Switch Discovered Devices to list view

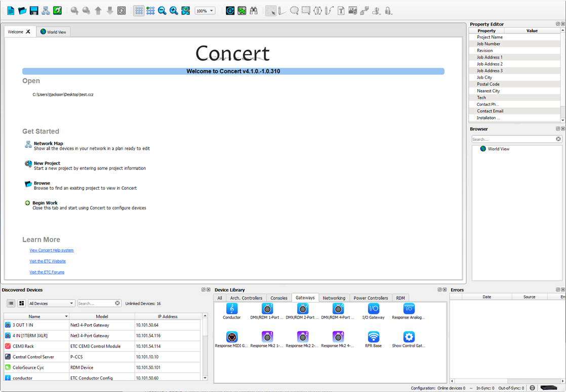pyautogui.click(x=11, y=303)
